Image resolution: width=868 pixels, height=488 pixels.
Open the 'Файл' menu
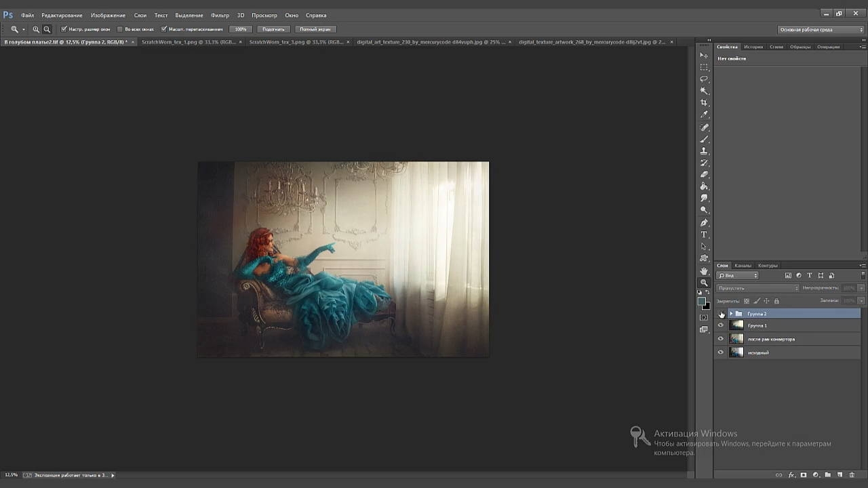(27, 15)
